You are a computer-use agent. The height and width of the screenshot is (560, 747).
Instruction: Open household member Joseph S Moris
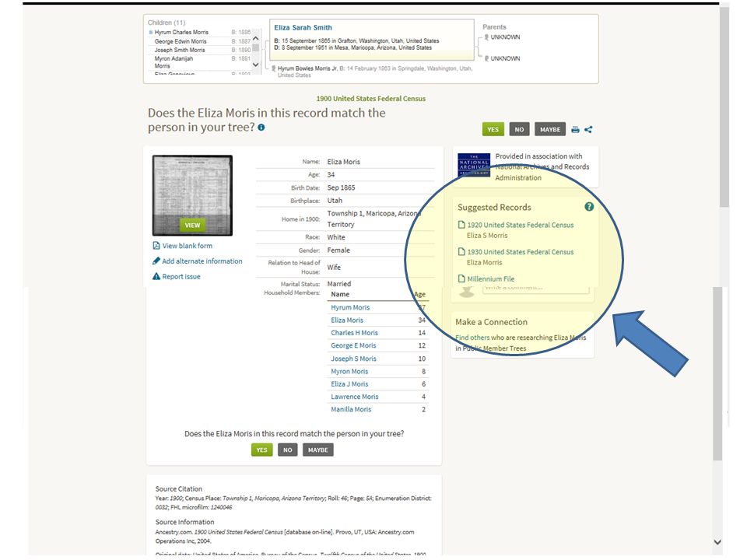click(x=353, y=359)
